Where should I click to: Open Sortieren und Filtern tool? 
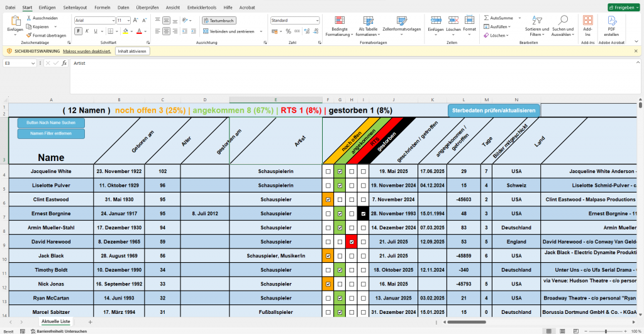pyautogui.click(x=536, y=20)
